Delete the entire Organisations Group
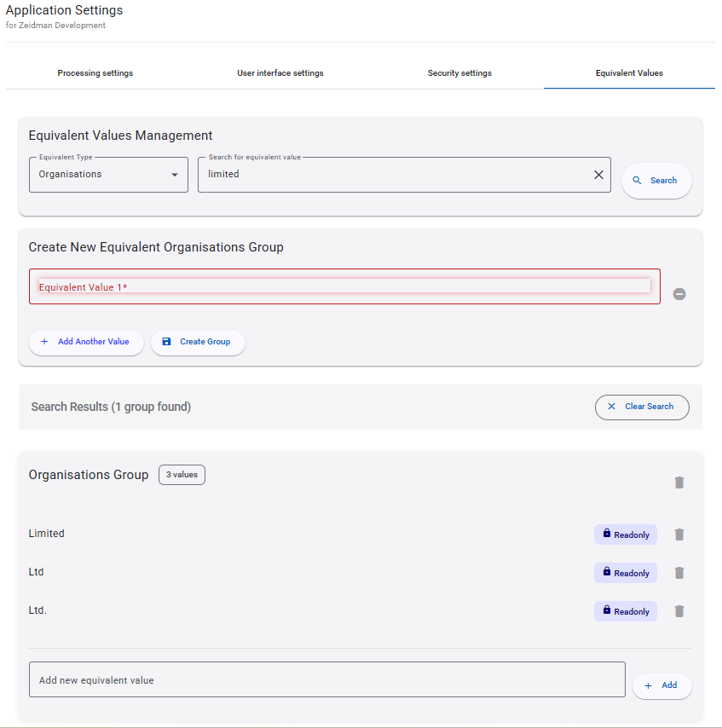The width and height of the screenshot is (722, 728). [679, 482]
